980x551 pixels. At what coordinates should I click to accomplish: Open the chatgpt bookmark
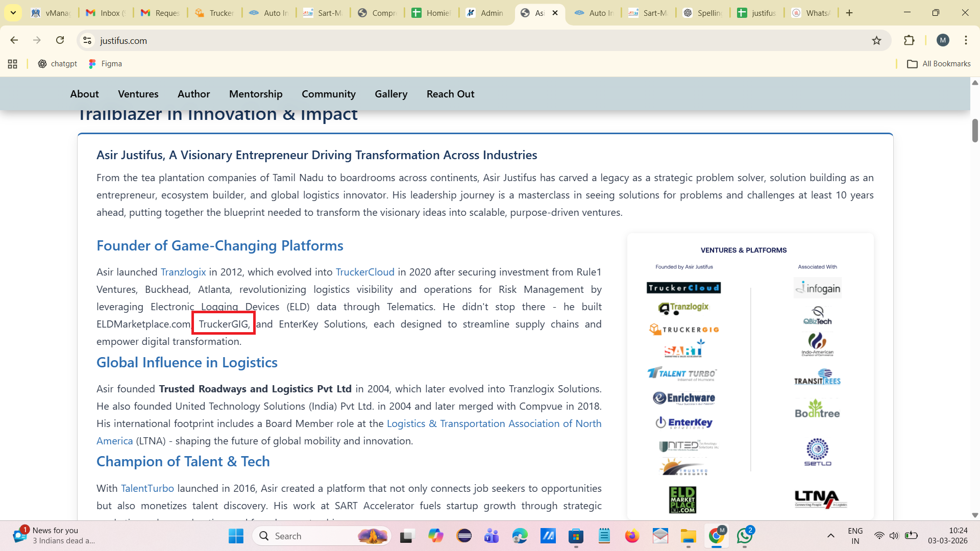coord(58,64)
